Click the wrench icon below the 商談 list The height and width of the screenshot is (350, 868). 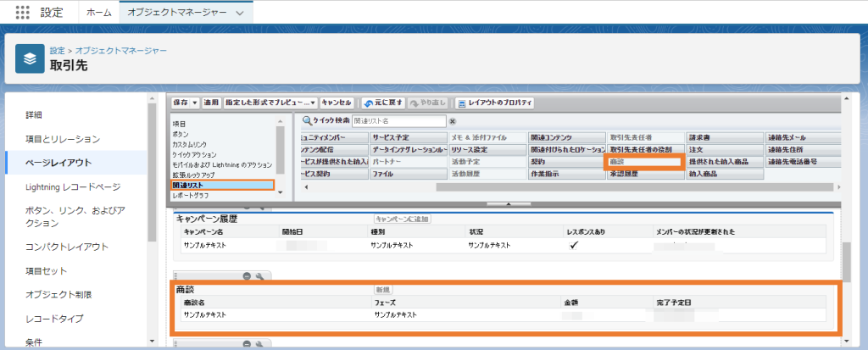pyautogui.click(x=259, y=344)
